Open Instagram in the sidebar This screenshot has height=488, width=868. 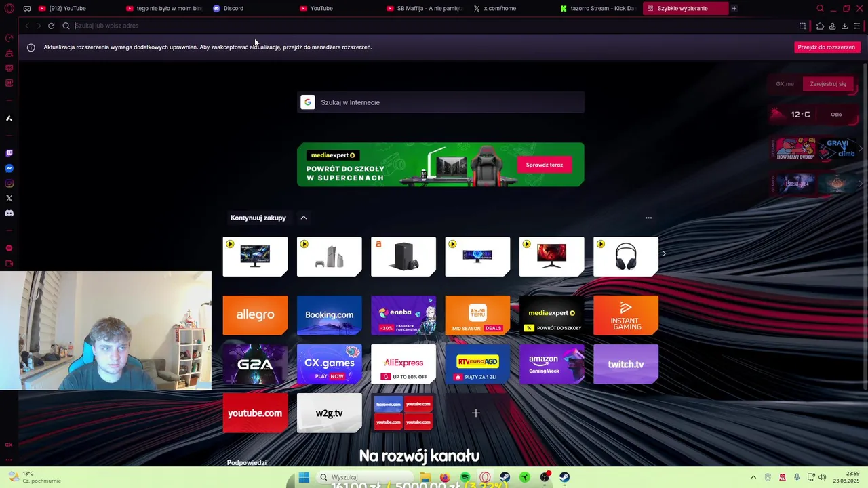coord(9,183)
